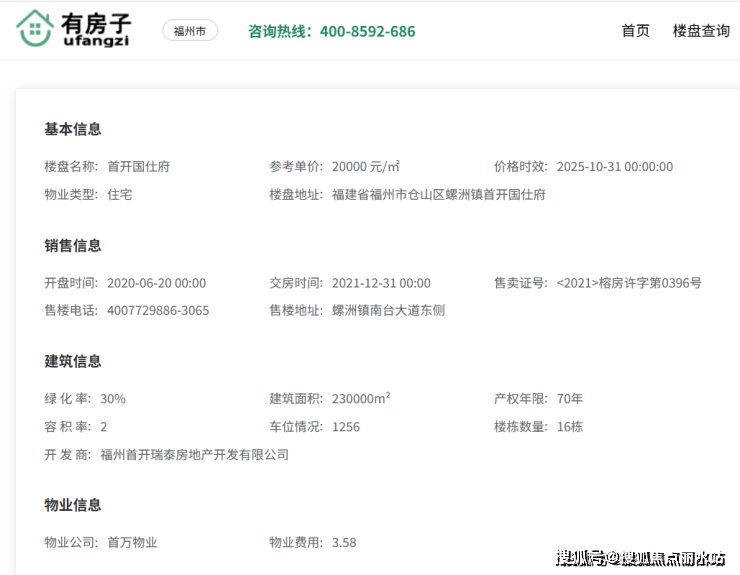This screenshot has height=575, width=740.
Task: Click the ufangzi house logo icon
Action: pos(36,30)
